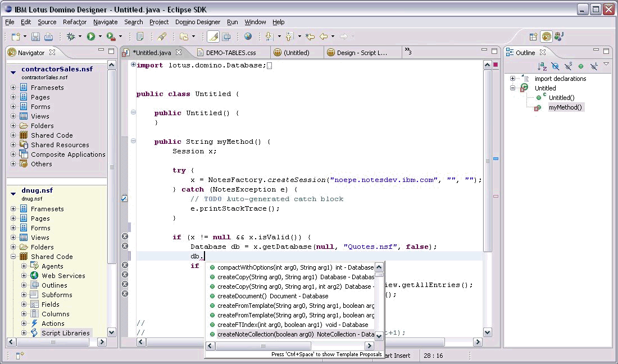Open the Refactor menu

pyautogui.click(x=75, y=22)
